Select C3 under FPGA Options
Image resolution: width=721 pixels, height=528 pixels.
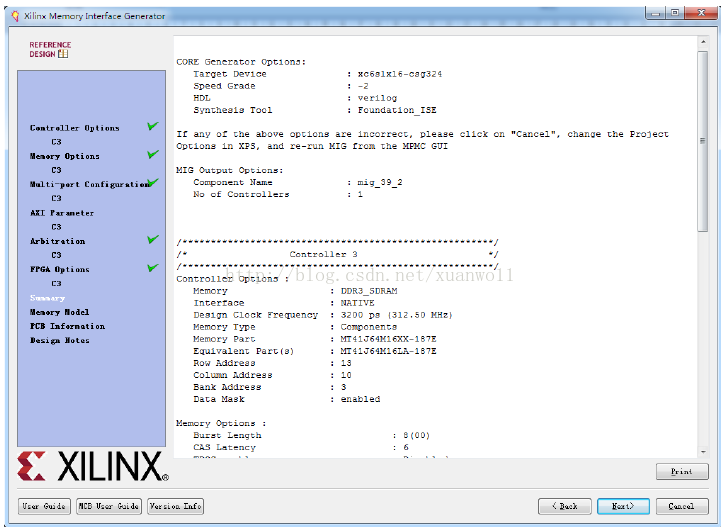[56, 283]
